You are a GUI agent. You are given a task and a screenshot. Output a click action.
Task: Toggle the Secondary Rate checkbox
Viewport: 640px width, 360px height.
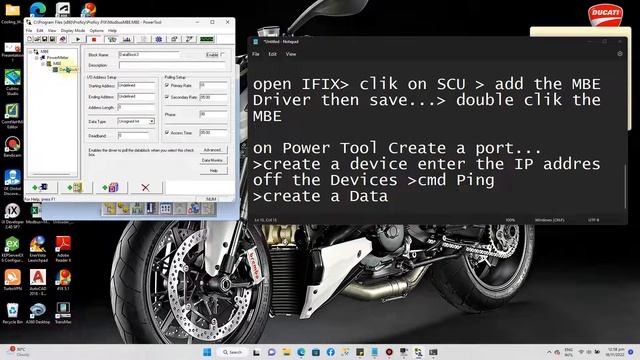point(167,97)
